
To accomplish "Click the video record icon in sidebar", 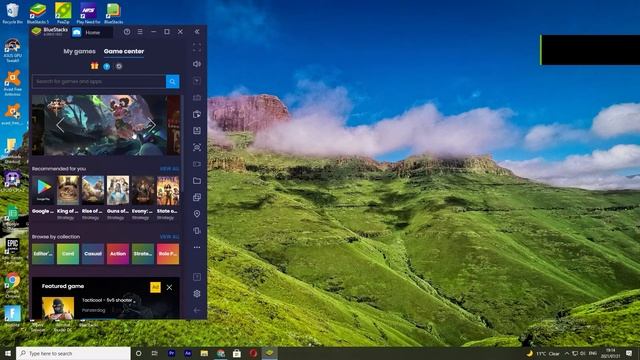I will pyautogui.click(x=197, y=164).
